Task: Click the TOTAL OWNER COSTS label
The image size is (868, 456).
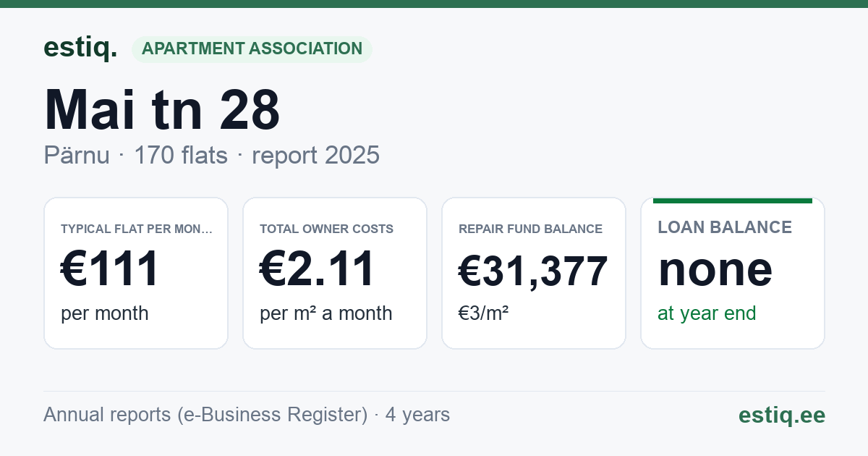Action: (x=327, y=229)
